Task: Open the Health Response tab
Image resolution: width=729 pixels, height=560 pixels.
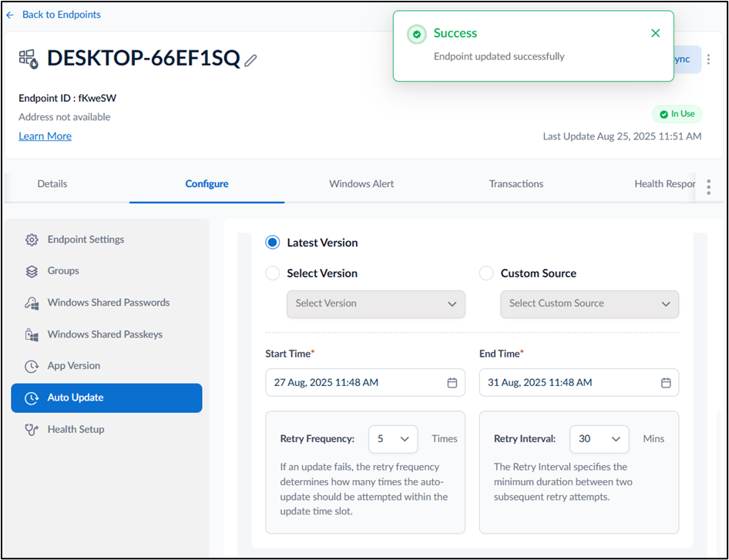Action: click(665, 184)
